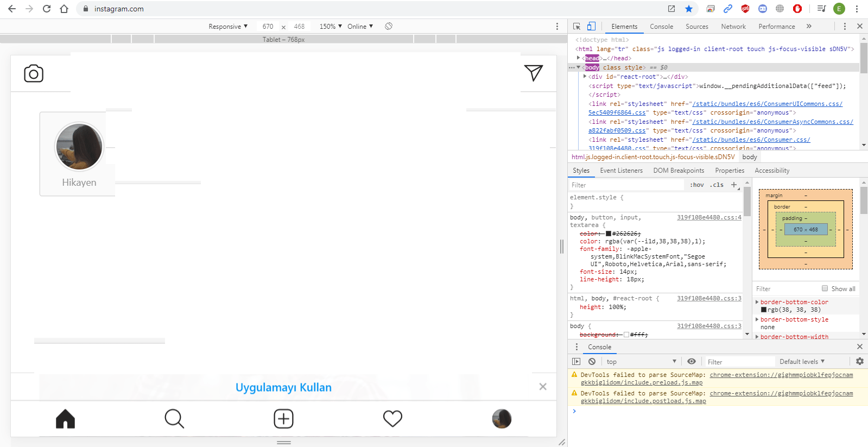Bookmark this page with the star
This screenshot has width=868, height=447.
[689, 9]
